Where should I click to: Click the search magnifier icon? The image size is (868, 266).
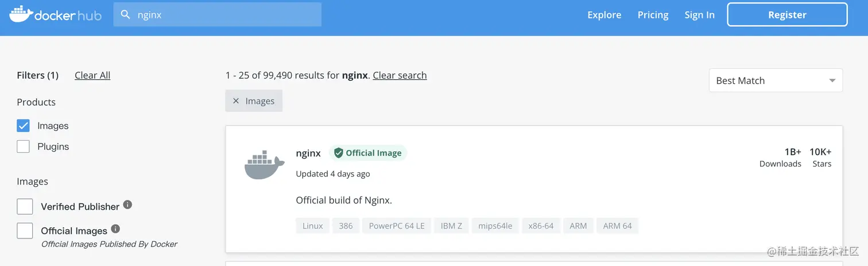click(x=125, y=14)
